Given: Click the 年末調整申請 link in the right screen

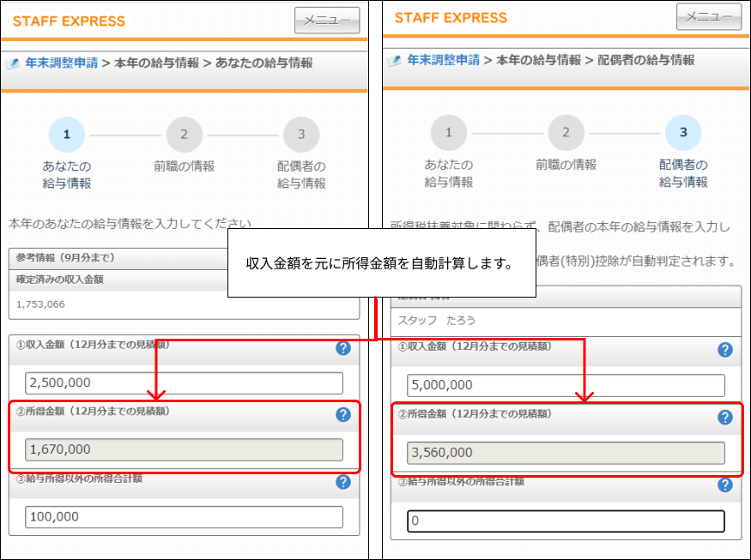Looking at the screenshot, I should [443, 60].
